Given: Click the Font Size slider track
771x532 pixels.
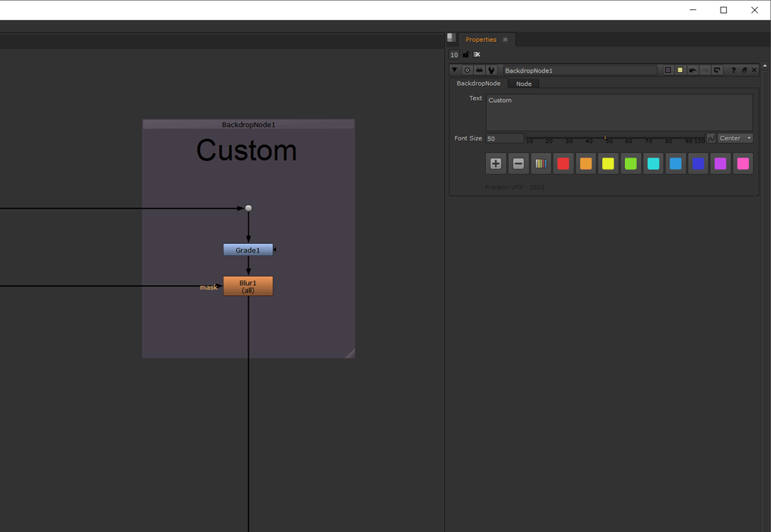Looking at the screenshot, I should [615, 138].
